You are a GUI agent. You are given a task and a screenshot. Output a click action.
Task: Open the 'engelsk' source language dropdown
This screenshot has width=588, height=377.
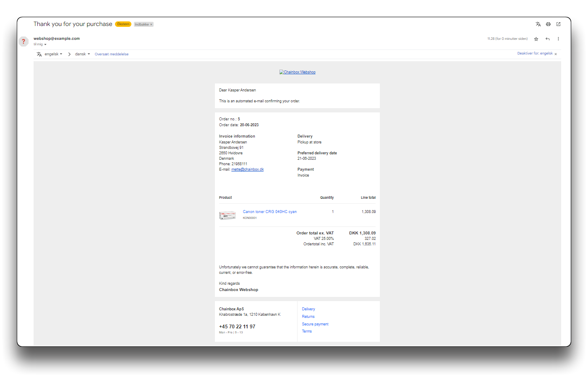coord(53,54)
